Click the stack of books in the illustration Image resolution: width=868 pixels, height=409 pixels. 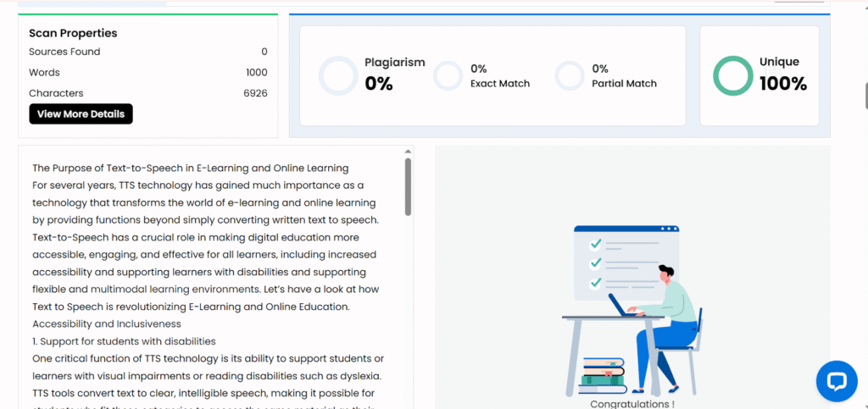click(x=602, y=373)
